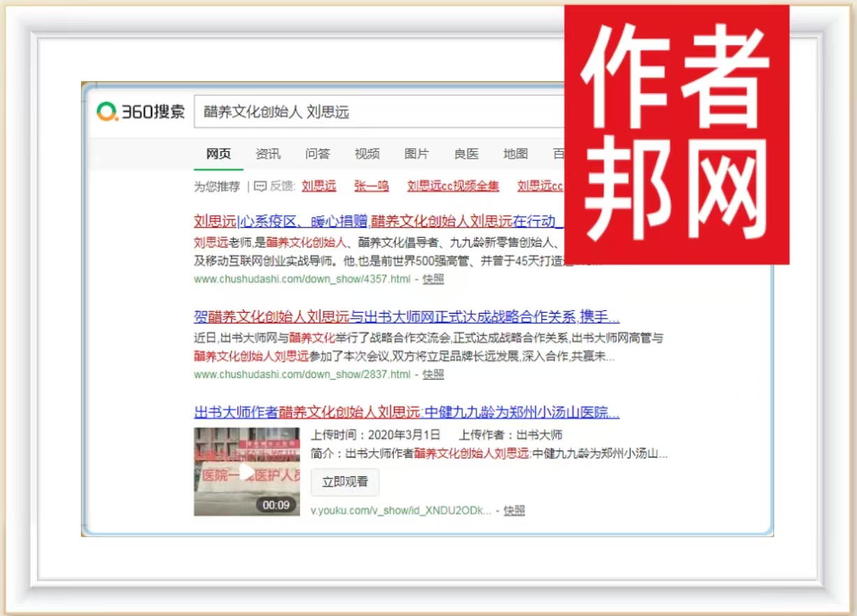Viewport: 857px width, 616px height.
Task: Open video result about 郑州小汤山医院
Action: coord(406,412)
